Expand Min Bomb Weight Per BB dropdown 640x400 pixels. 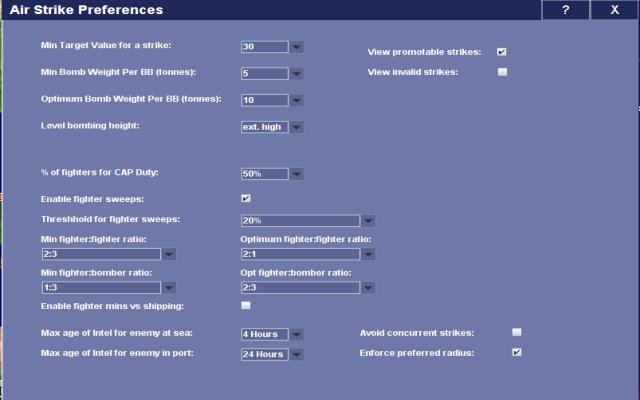(x=297, y=73)
